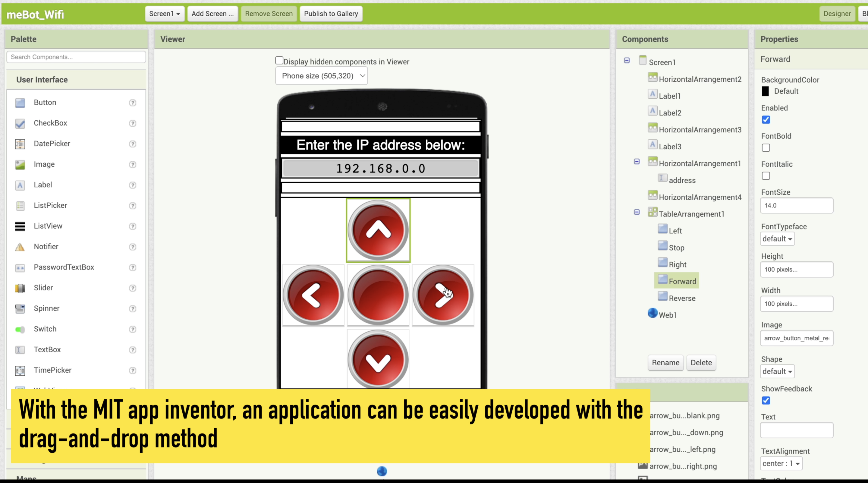The width and height of the screenshot is (868, 483).
Task: Select the Image component in Palette
Action: pos(44,164)
